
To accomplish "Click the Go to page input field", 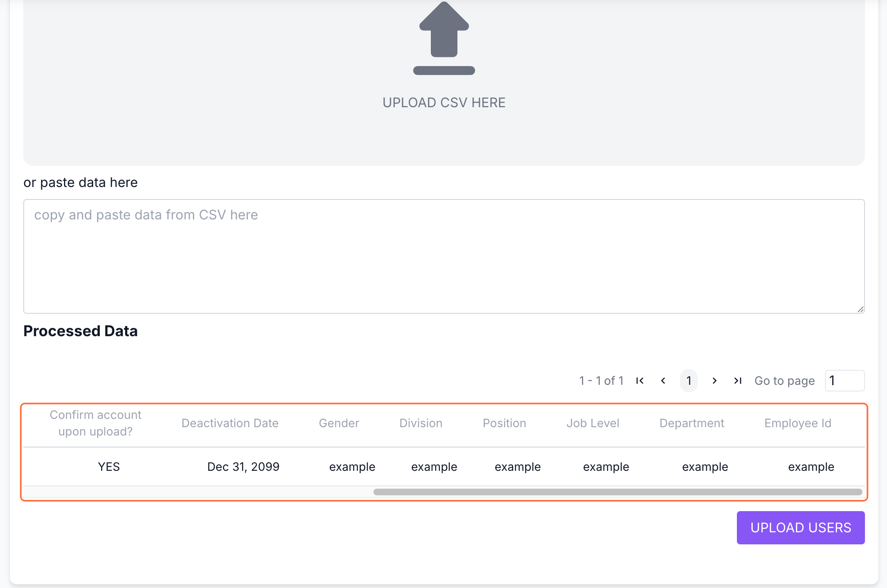I will click(844, 381).
